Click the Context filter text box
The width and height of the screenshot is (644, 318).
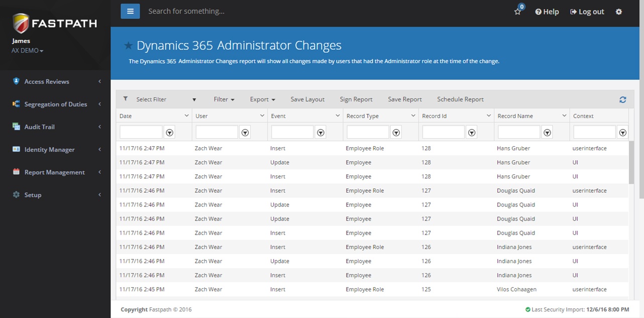click(594, 133)
